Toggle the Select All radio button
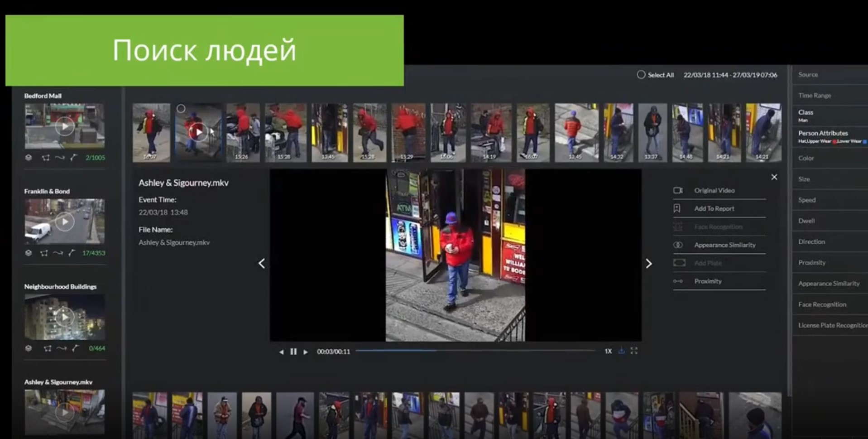 click(x=641, y=75)
